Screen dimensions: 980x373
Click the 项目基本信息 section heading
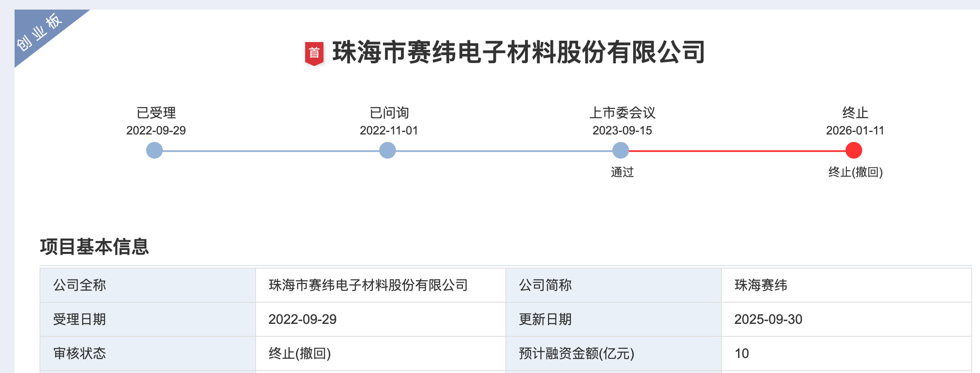(95, 246)
